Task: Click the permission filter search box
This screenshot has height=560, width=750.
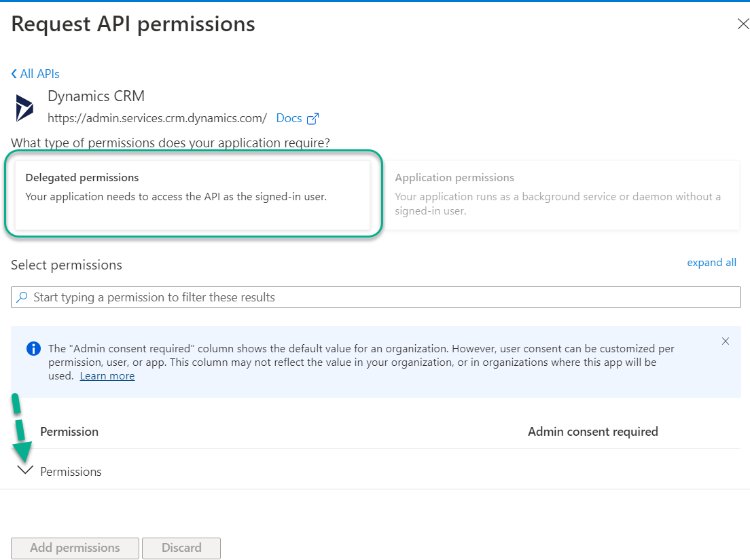Action: [374, 297]
